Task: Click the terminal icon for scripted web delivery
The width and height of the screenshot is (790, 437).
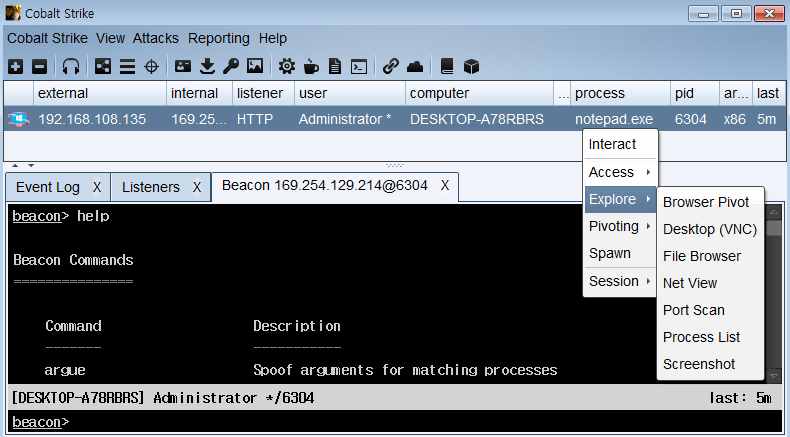Action: (x=359, y=66)
